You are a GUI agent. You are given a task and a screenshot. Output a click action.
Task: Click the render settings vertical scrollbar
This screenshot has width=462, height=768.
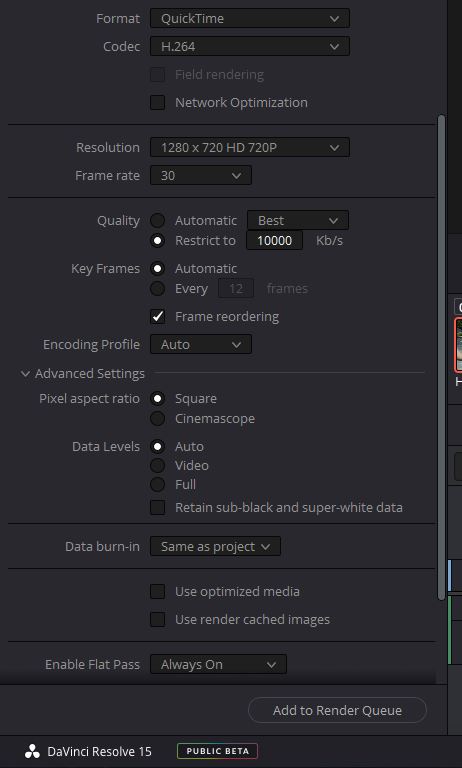pos(442,357)
